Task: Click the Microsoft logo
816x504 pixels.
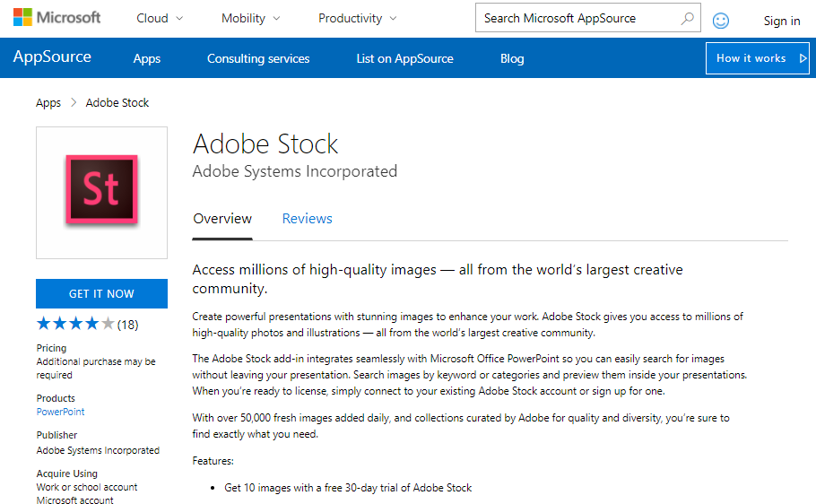Action: pos(56,18)
